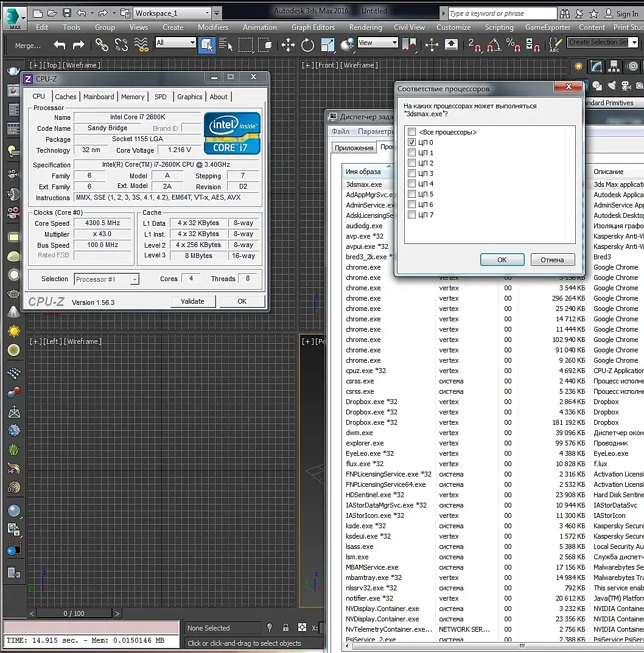Open the Приложения tab in Task Manager
The image size is (644, 653).
[x=354, y=148]
